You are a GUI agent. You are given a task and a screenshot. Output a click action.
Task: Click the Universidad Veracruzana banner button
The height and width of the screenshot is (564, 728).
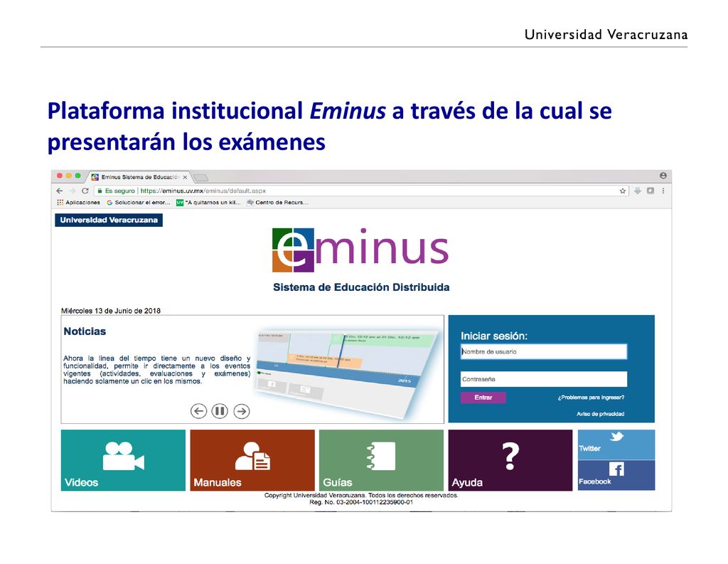[x=109, y=220]
